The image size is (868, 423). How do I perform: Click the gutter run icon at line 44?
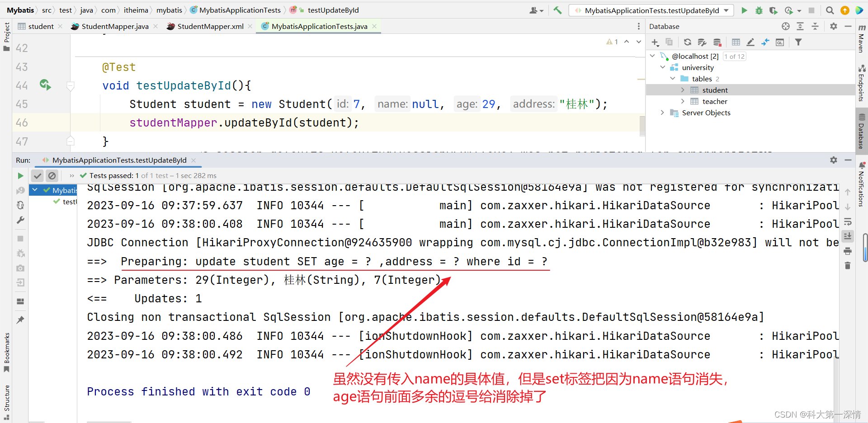click(45, 85)
